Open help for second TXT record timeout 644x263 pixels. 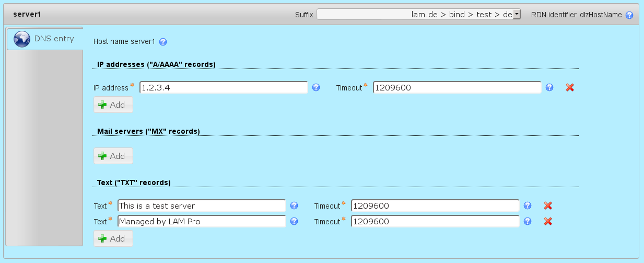(x=528, y=222)
